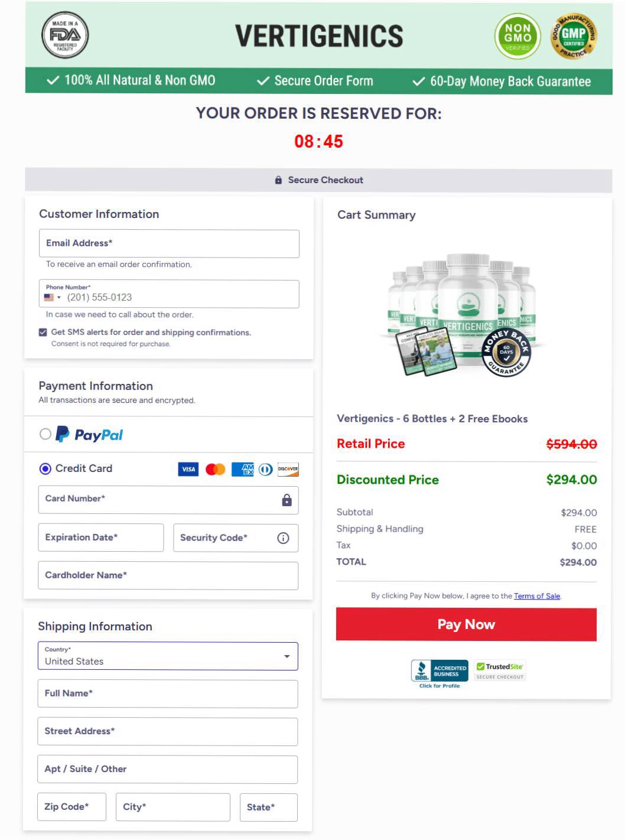Screen dimensions: 625x840
Task: Click the Email Address input field
Action: tap(168, 243)
